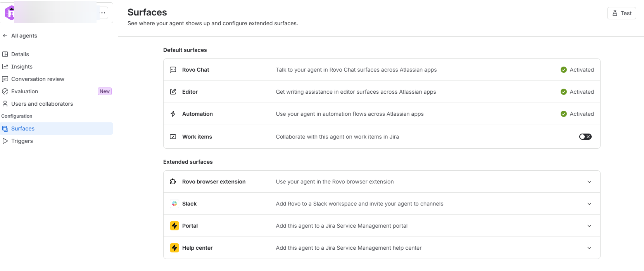Screen dimensions: 644x271
Task: Click the Details panel icon
Action: point(5,54)
